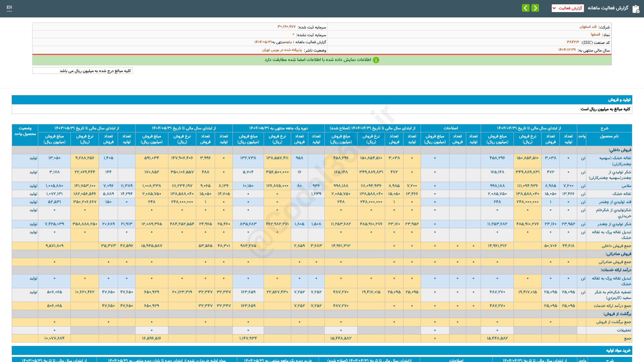Select prior-year domestic total ۹,۵۷۱,۸۰۹
Screen dimensions: 644x362
click(x=54, y=246)
